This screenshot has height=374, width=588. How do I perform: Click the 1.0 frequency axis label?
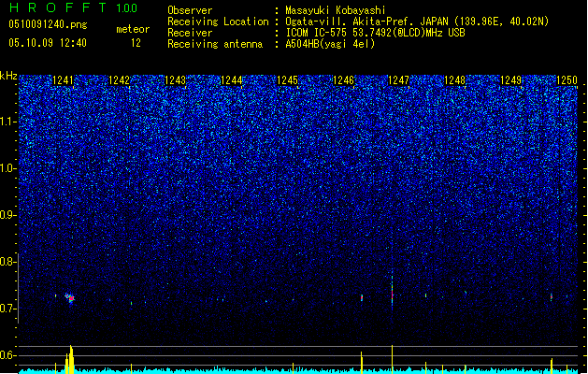point(8,168)
